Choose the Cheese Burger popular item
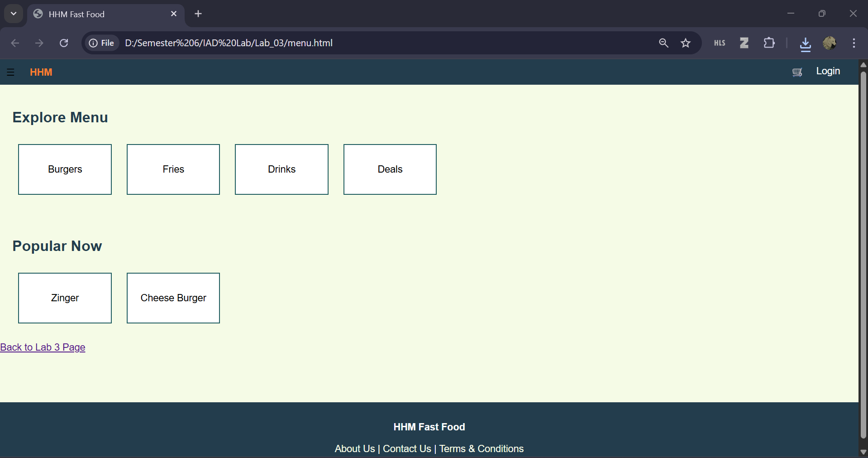 [x=173, y=298]
